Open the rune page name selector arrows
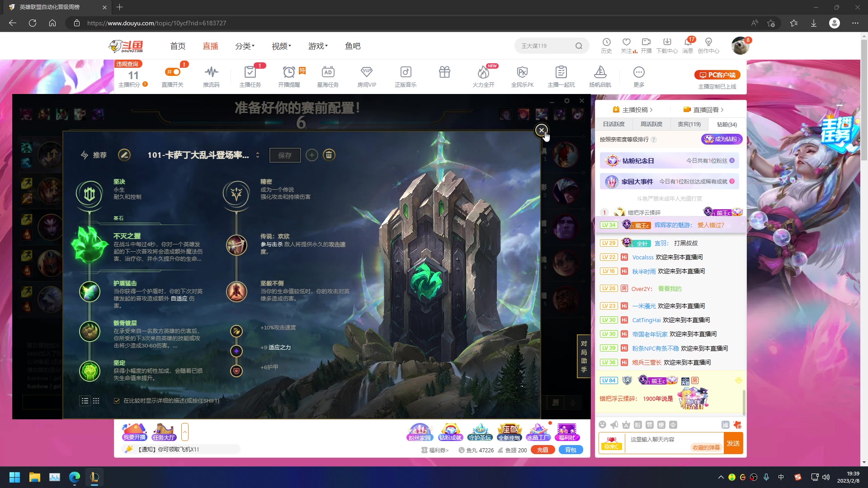The height and width of the screenshot is (488, 868). 258,155
